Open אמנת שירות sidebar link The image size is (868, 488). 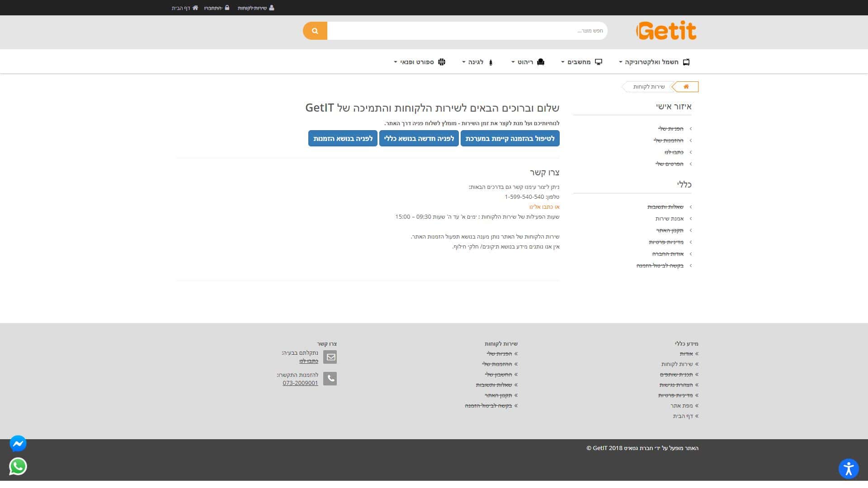(x=669, y=219)
